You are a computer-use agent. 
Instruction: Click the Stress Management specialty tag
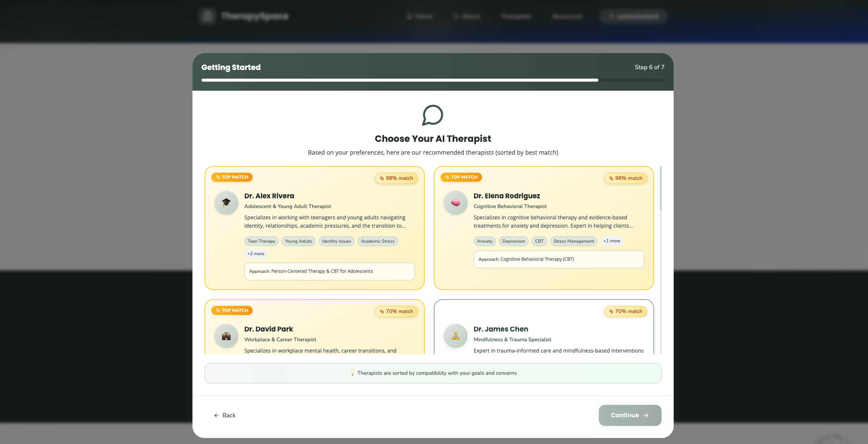[x=573, y=241]
